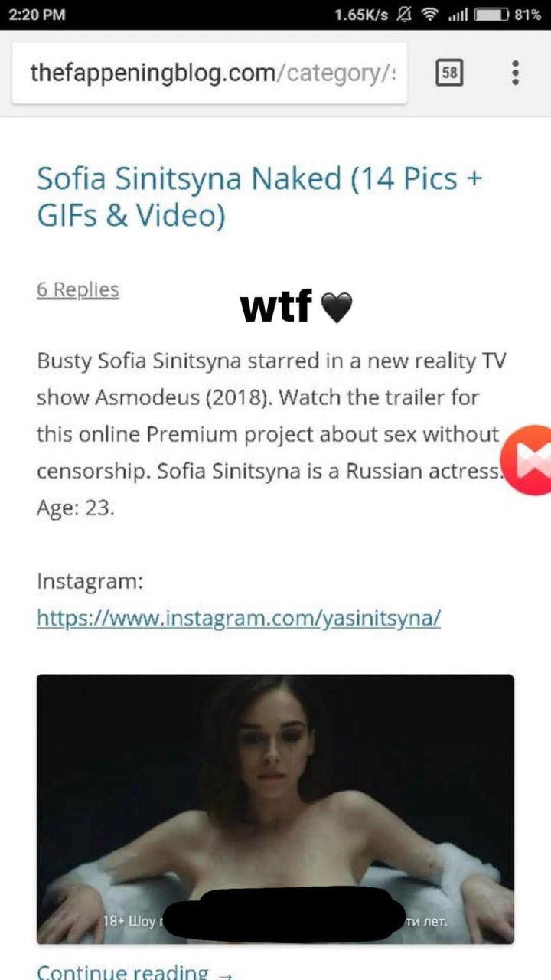This screenshot has height=980, width=551.
Task: Open the browser three-dot overflow menu
Action: pos(515,72)
